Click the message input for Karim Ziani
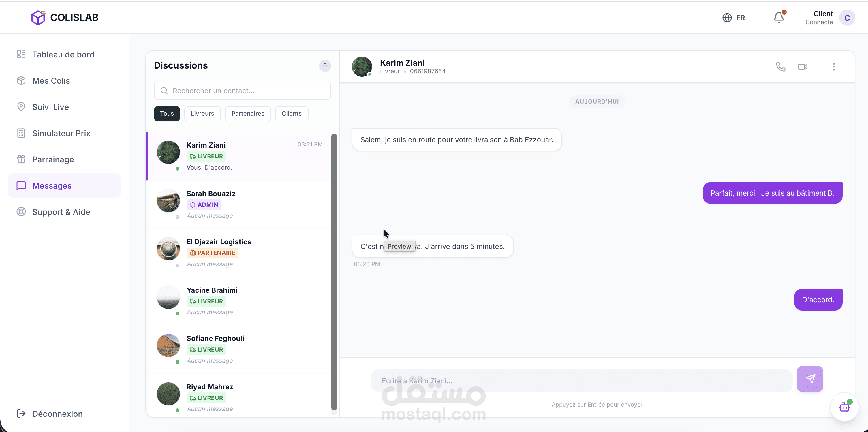The width and height of the screenshot is (868, 432). tap(581, 380)
